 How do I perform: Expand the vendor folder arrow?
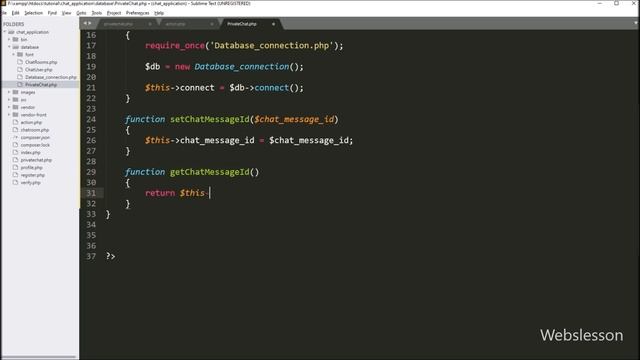(9, 107)
